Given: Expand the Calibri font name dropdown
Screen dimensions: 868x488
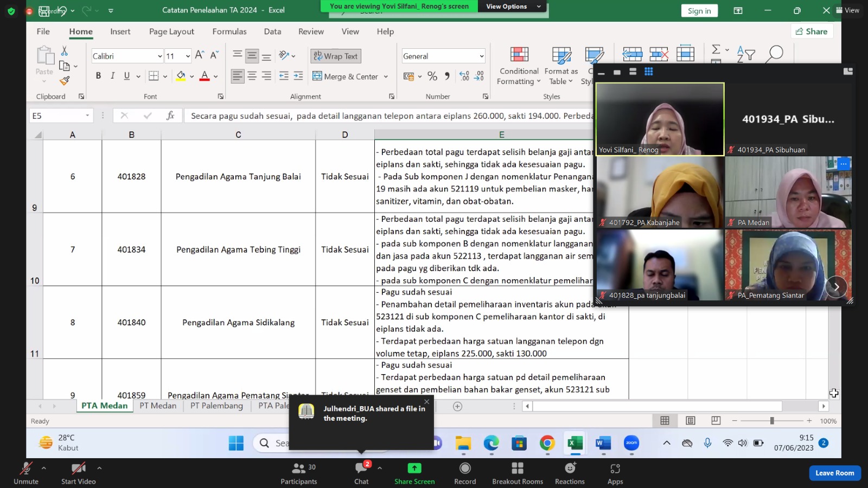Looking at the screenshot, I should (x=159, y=56).
